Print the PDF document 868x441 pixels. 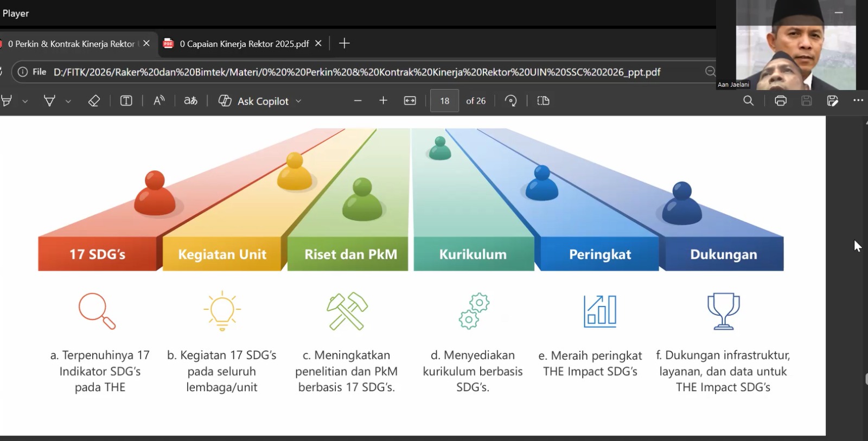tap(780, 101)
